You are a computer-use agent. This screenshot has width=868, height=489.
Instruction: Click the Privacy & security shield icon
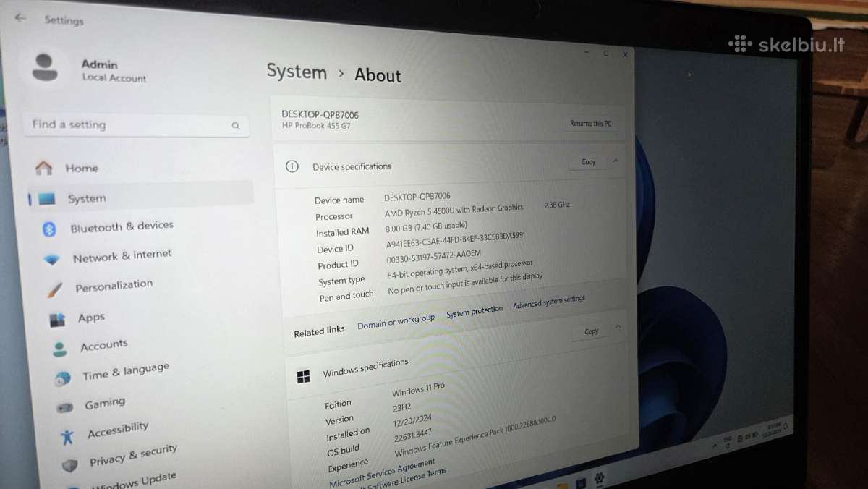(x=70, y=465)
